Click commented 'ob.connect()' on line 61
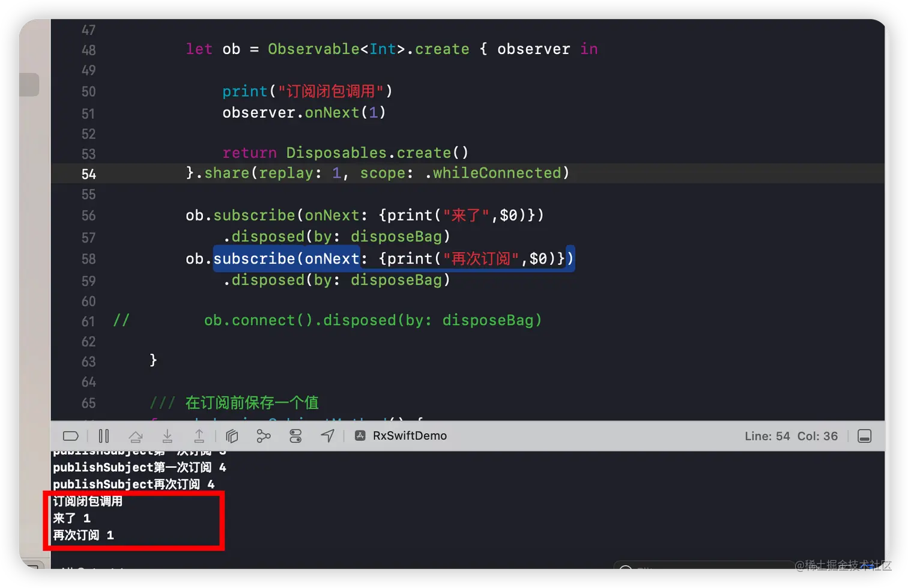 (x=259, y=320)
